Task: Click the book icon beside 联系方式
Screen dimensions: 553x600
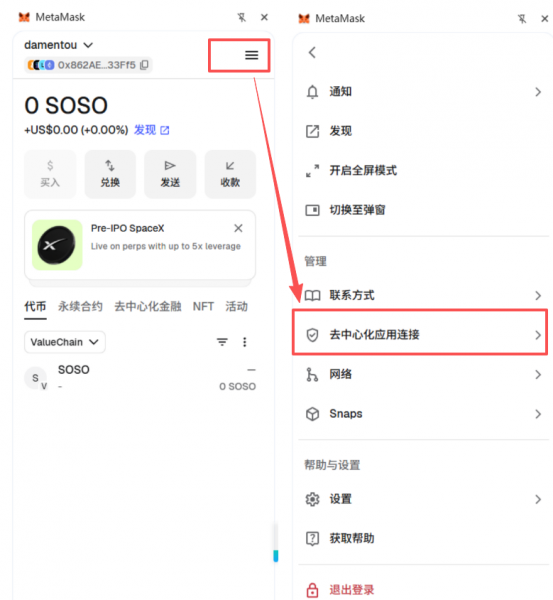Action: click(x=312, y=295)
